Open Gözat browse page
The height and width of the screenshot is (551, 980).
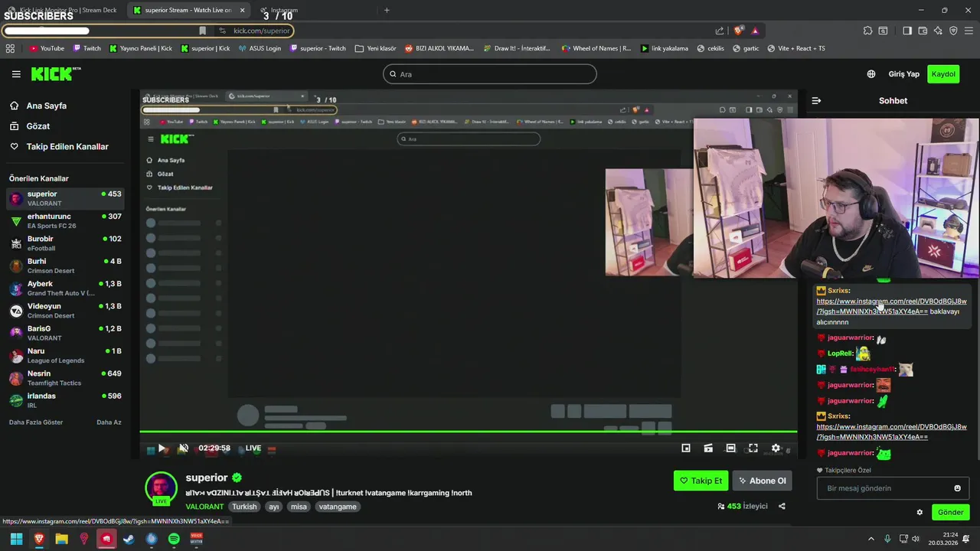[x=38, y=126]
